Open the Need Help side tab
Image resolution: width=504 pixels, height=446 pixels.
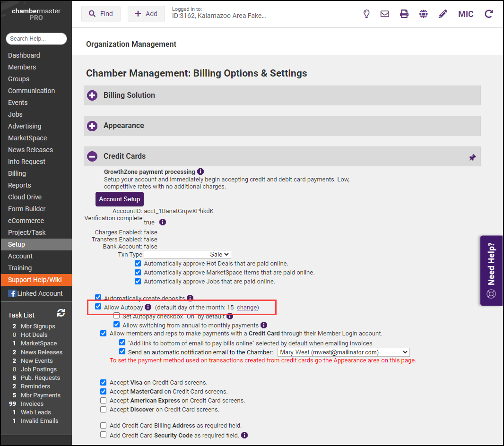coord(491,271)
